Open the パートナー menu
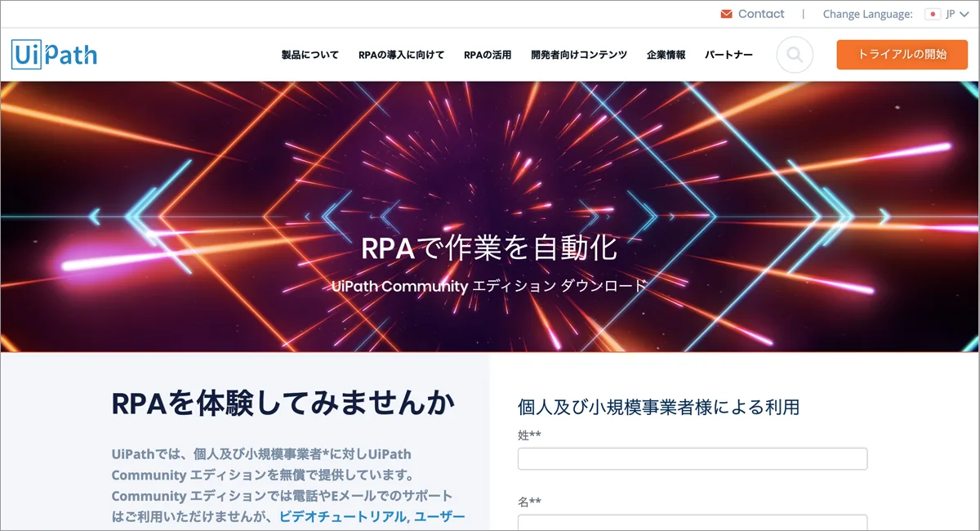Image resolution: width=980 pixels, height=531 pixels. pos(729,55)
